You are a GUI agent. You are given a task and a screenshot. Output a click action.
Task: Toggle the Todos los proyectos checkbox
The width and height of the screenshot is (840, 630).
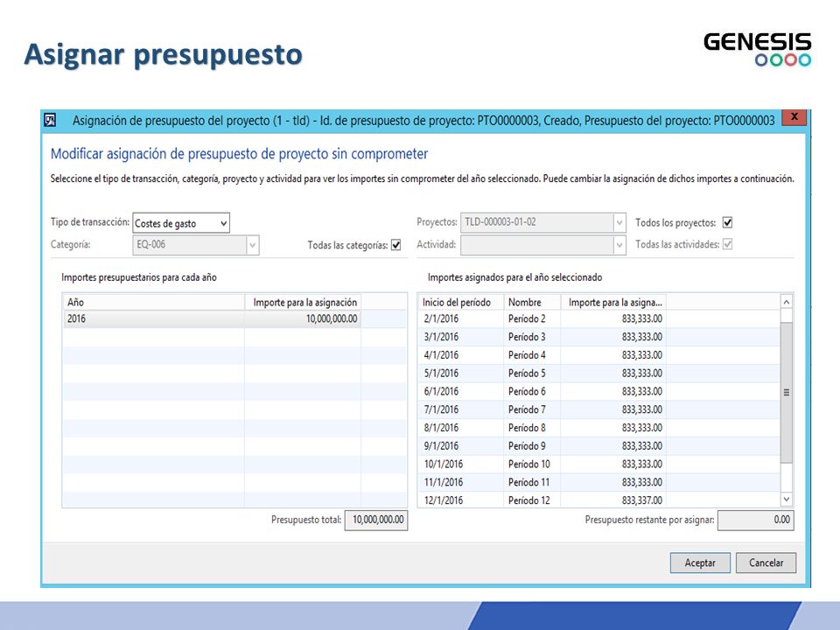[727, 222]
